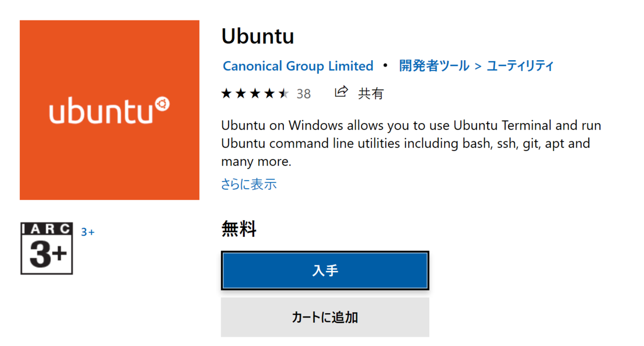Click the 共有 share label
Viewport: 644px width, 346px height.
pos(371,94)
